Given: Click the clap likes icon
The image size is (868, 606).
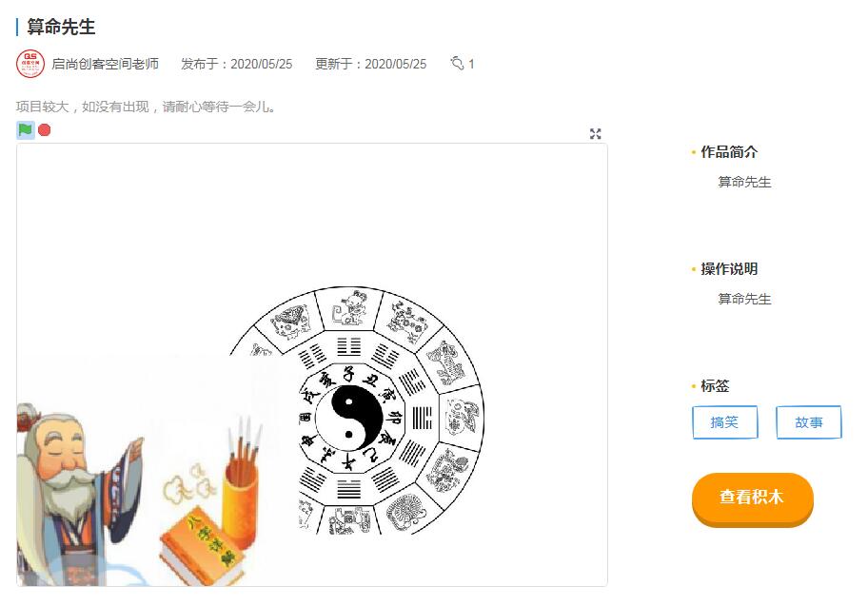Looking at the screenshot, I should pos(457,63).
